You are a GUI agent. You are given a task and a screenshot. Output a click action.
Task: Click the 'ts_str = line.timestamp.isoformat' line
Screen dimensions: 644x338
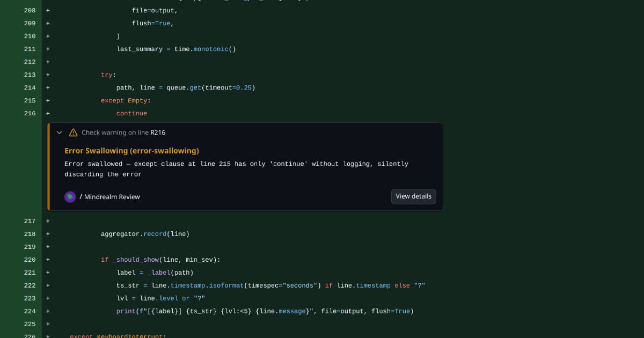pos(270,285)
